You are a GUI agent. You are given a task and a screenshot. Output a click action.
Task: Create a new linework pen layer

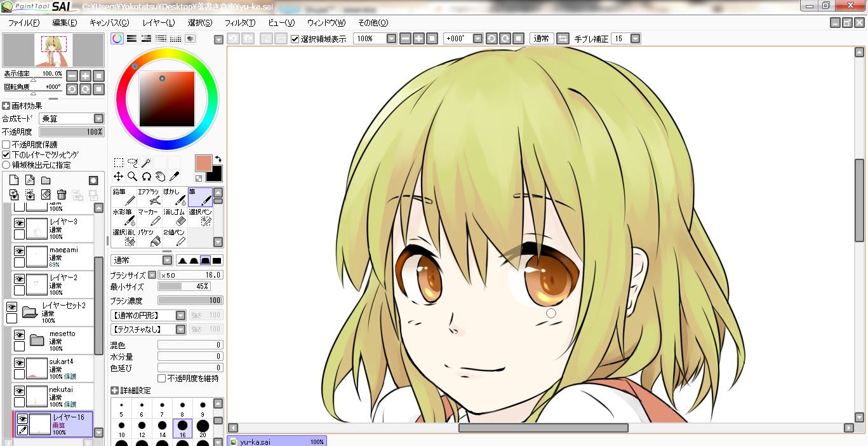tap(30, 180)
